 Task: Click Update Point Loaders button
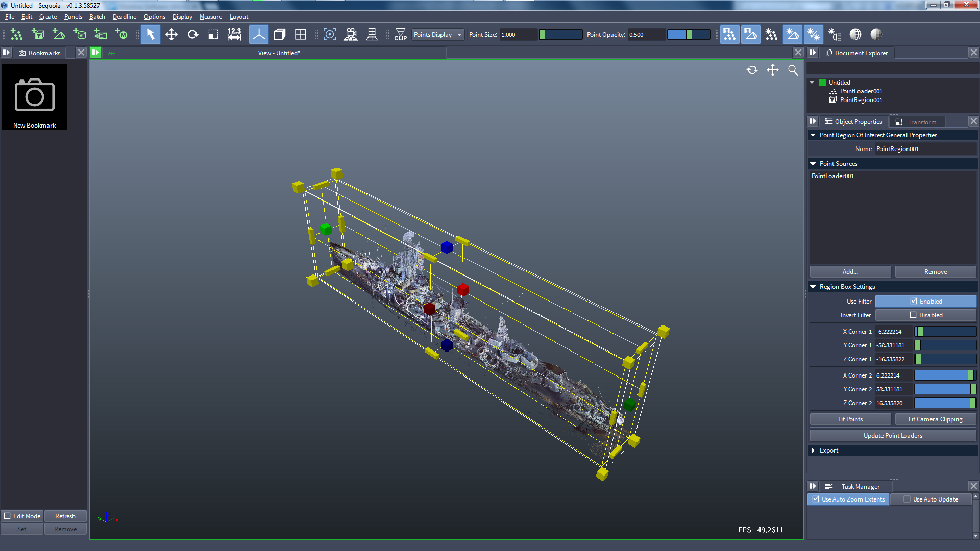pyautogui.click(x=893, y=435)
